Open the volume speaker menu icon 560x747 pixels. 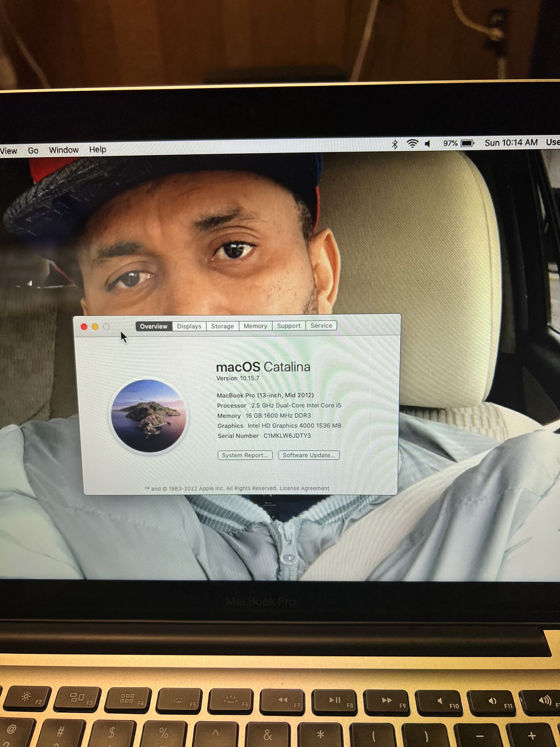coord(427,144)
